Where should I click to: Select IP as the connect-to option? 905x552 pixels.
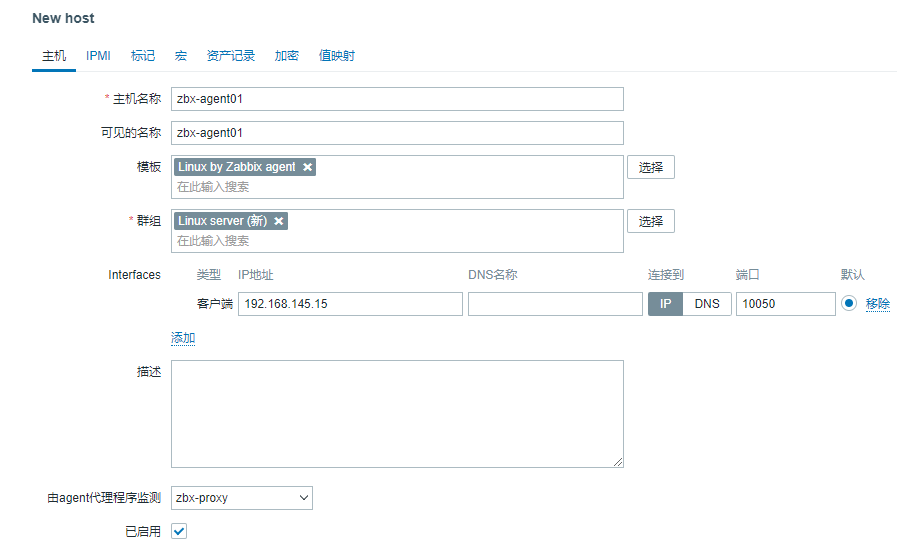pyautogui.click(x=665, y=304)
